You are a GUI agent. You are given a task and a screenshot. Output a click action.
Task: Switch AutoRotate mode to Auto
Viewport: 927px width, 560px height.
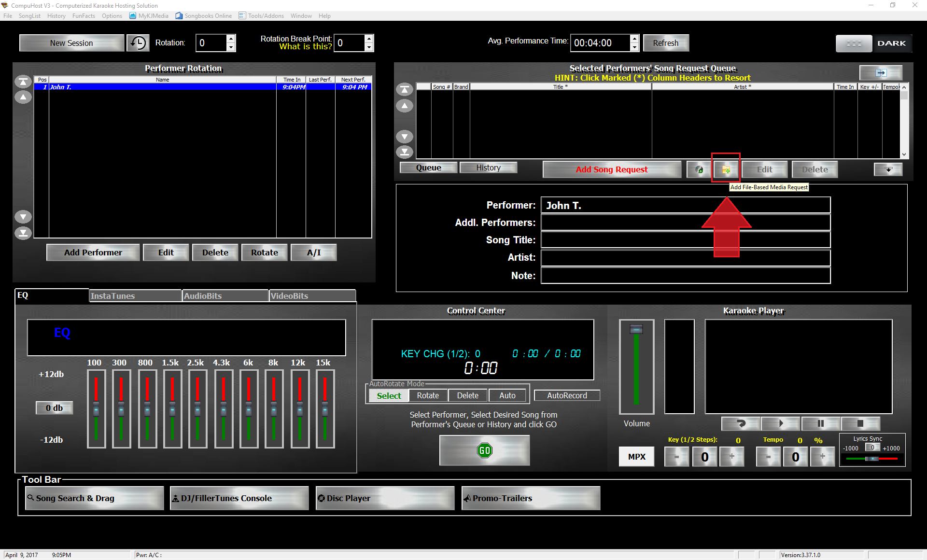[507, 395]
